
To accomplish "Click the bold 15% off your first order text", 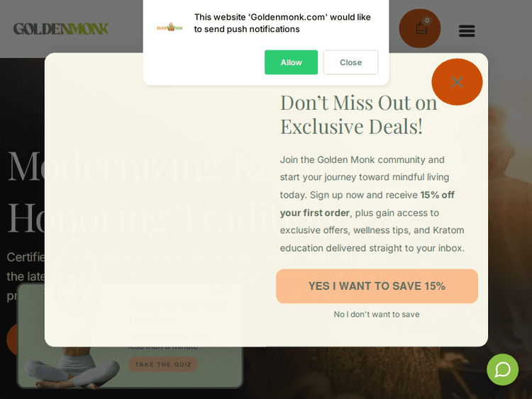I will [x=367, y=203].
